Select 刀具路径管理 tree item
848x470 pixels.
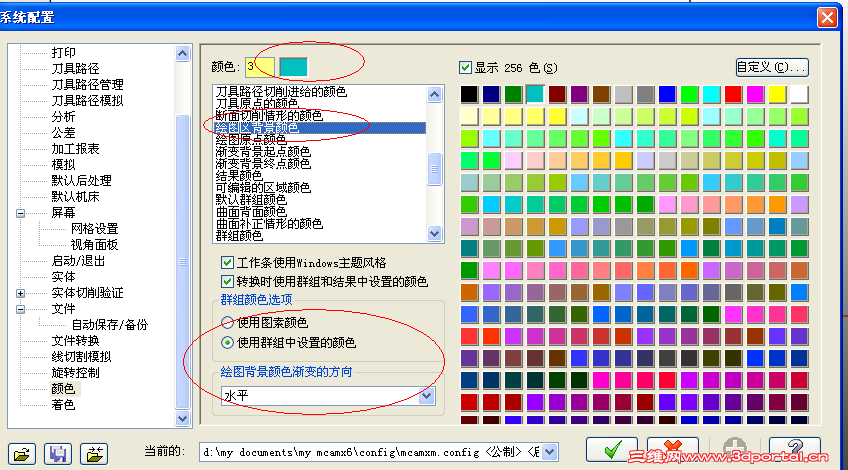pyautogui.click(x=87, y=85)
